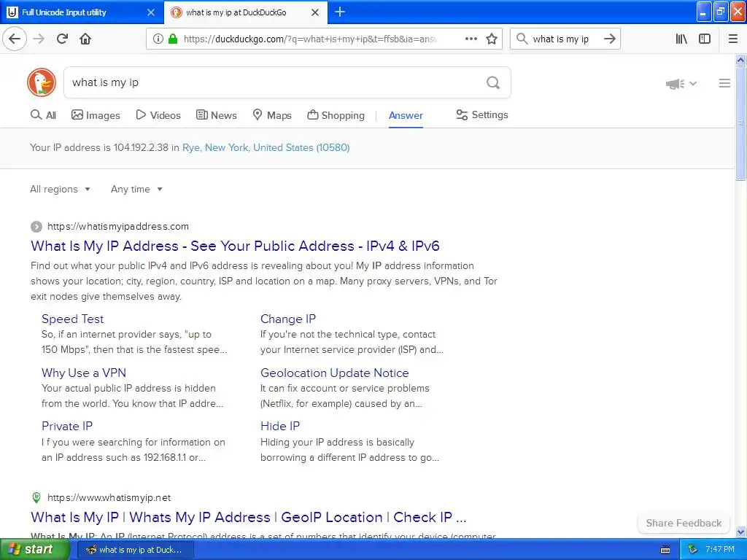The height and width of the screenshot is (560, 747).
Task: Go back to the previous page
Action: tap(15, 39)
